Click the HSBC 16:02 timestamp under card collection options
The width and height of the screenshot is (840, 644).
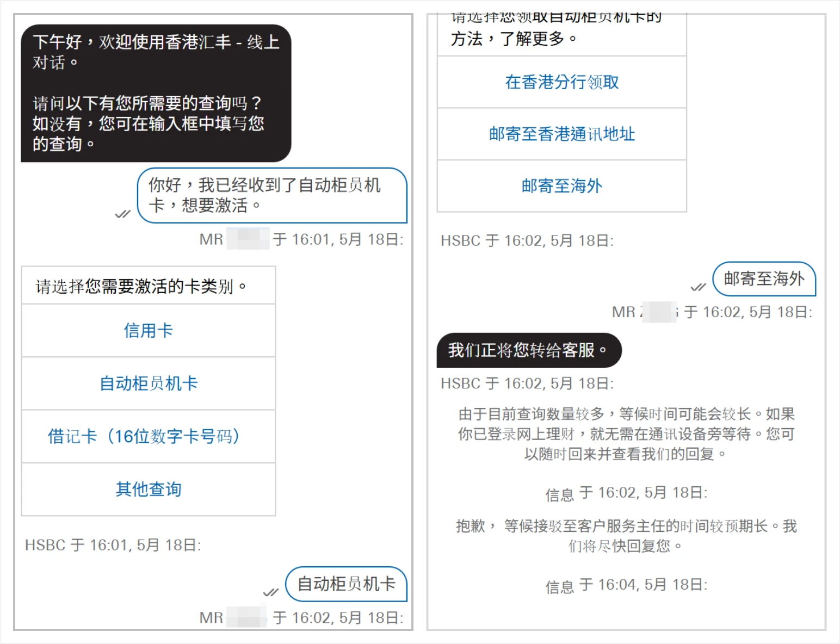coord(527,240)
